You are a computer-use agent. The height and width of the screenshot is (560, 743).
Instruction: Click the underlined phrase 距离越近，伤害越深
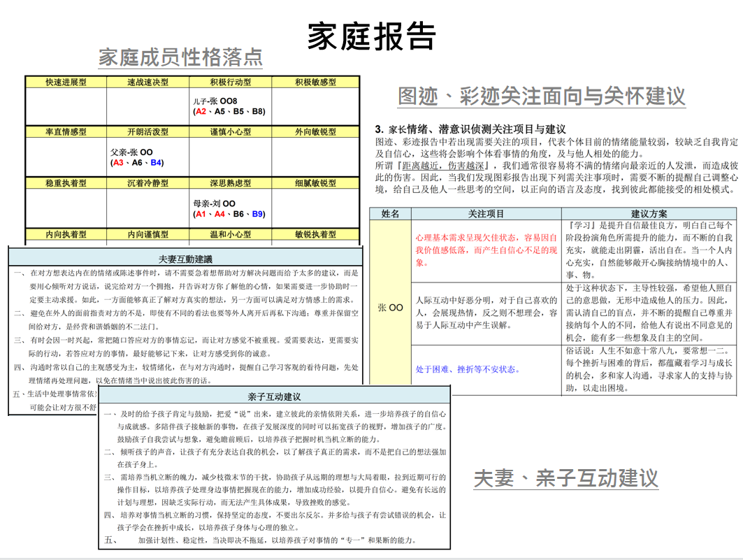[x=443, y=166]
